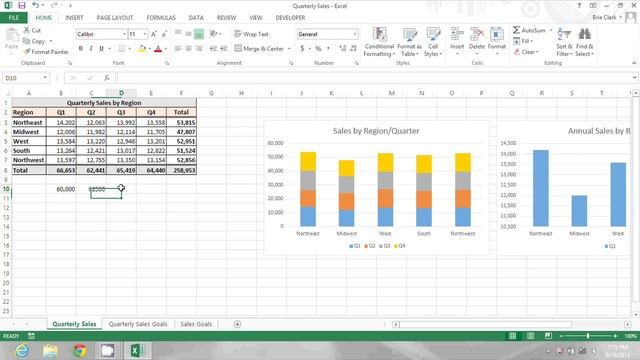Click the Save icon in quick access toolbar
Image resolution: width=640 pixels, height=360 pixels.
pos(22,5)
